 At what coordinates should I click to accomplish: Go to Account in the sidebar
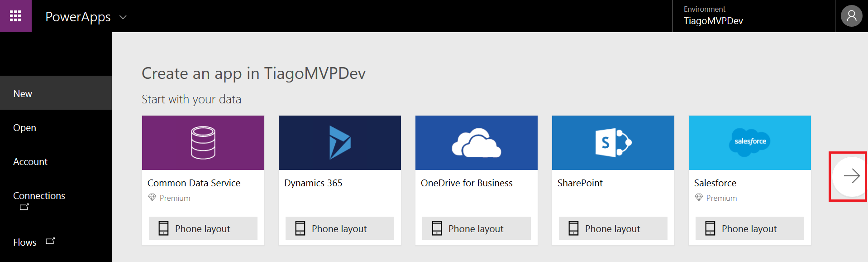[30, 162]
